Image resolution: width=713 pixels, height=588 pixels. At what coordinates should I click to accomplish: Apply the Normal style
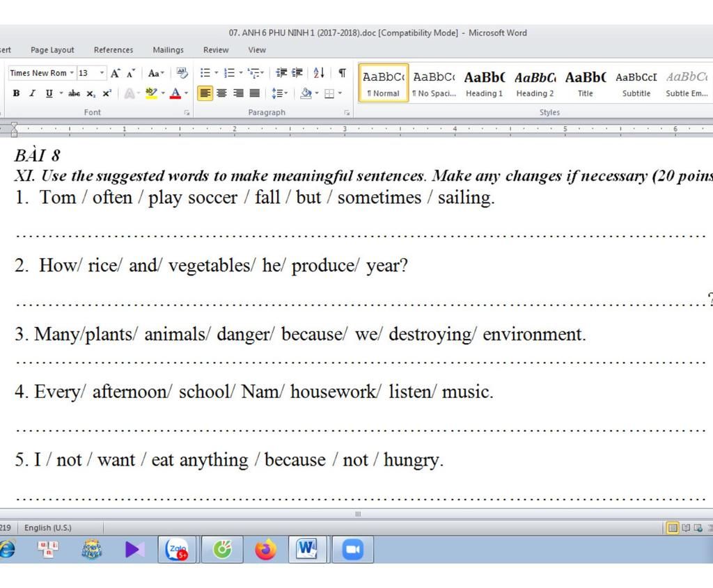coord(384,83)
